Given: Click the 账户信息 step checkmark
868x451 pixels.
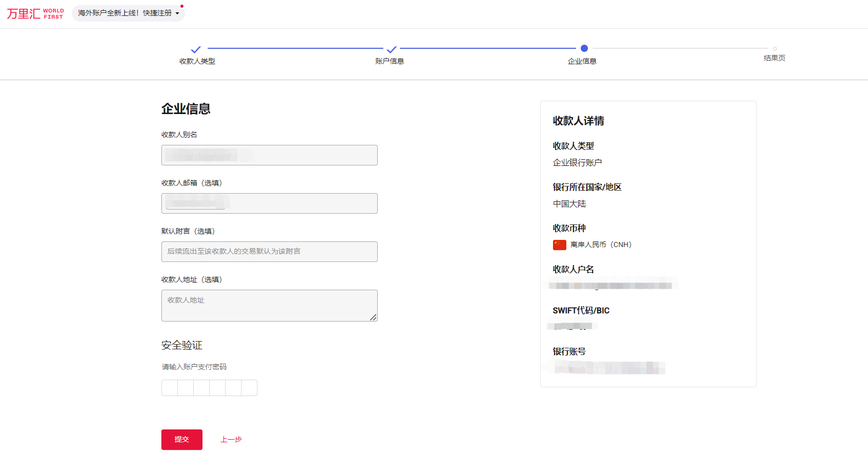Looking at the screenshot, I should coord(392,49).
